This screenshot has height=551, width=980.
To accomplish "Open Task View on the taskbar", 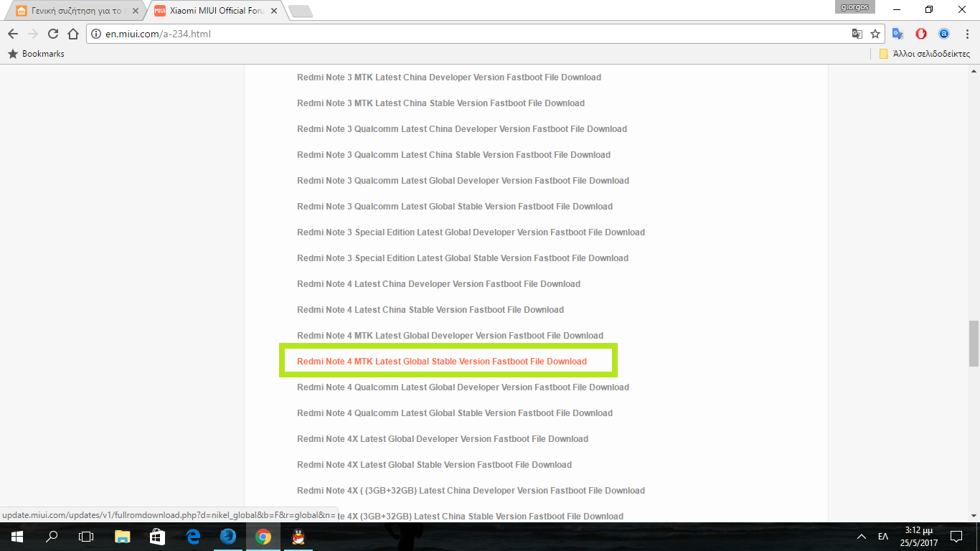I will [86, 537].
